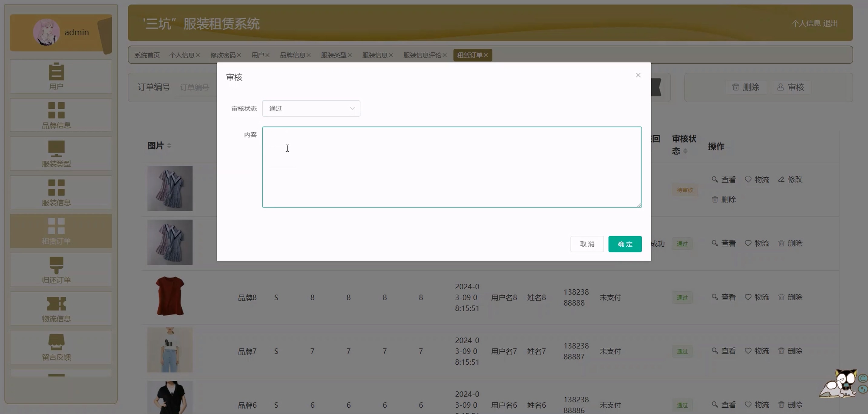This screenshot has height=414, width=868.
Task: Click 查看 in the 品牌6 row
Action: pyautogui.click(x=723, y=405)
